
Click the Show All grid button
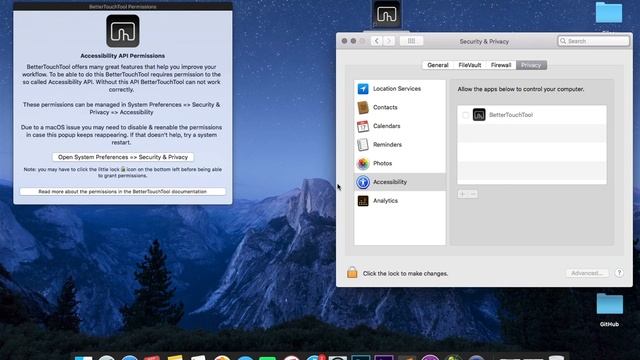tap(411, 41)
